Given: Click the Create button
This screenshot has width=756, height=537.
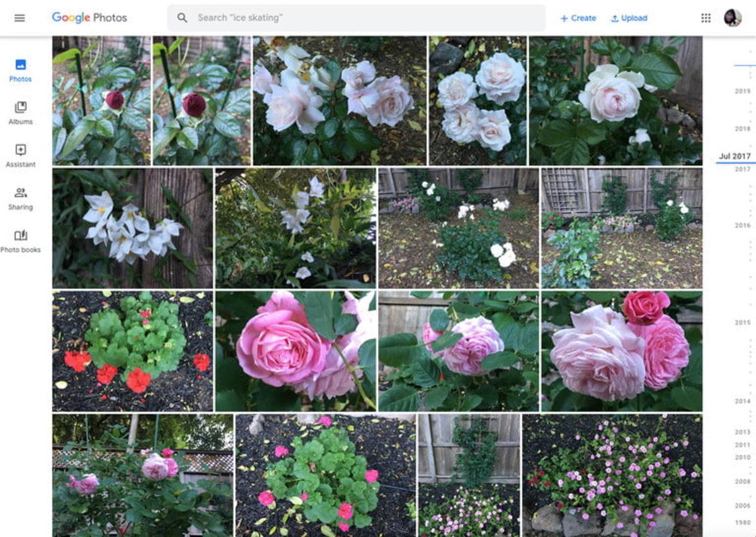Looking at the screenshot, I should pyautogui.click(x=578, y=18).
